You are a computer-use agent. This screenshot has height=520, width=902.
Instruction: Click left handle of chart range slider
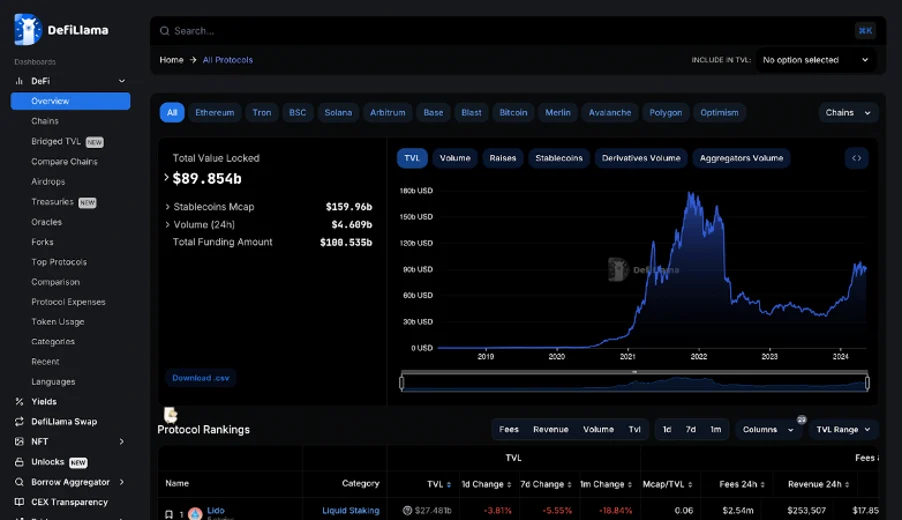click(x=402, y=382)
